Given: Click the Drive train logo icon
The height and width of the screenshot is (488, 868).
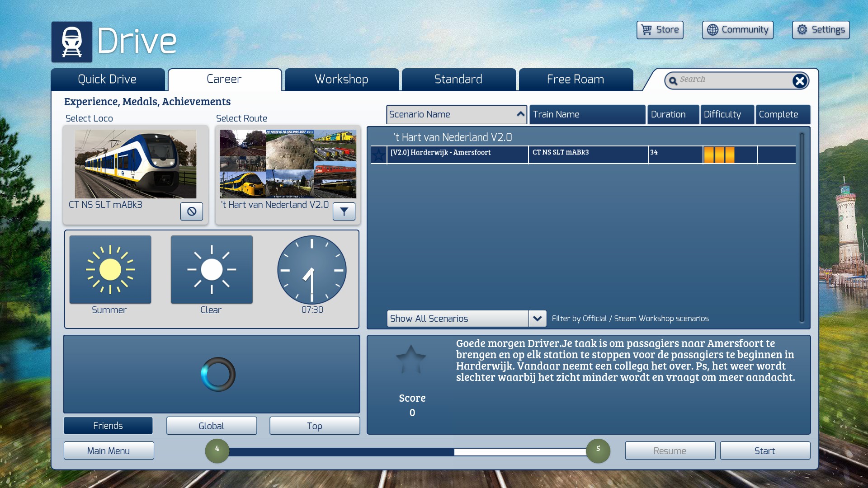Looking at the screenshot, I should point(71,42).
